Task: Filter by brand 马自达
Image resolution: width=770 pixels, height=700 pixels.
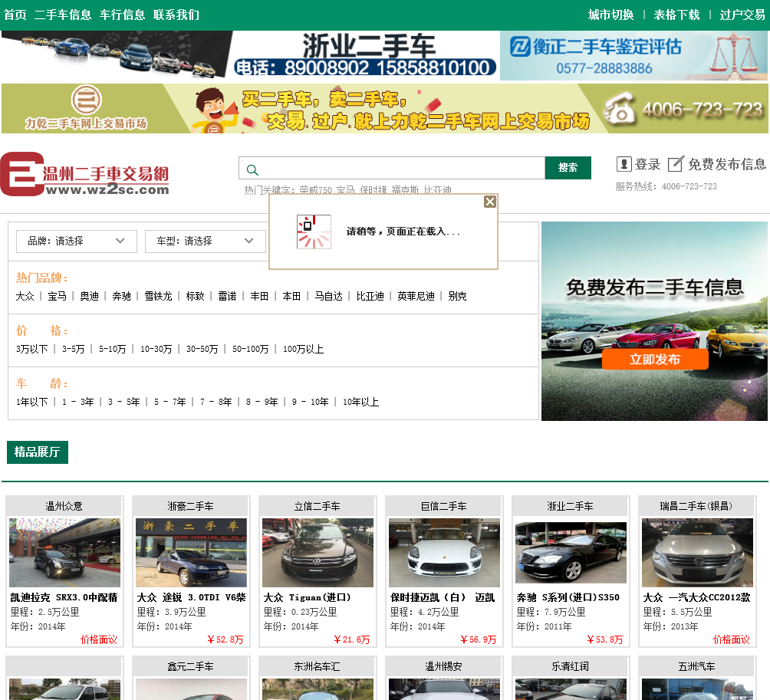Action: pos(328,296)
